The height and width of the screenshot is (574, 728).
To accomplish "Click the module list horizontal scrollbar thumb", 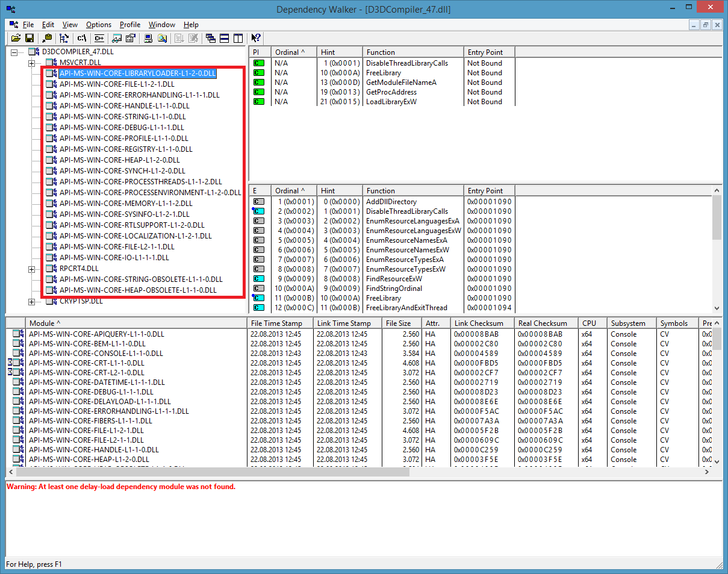I will 212,473.
